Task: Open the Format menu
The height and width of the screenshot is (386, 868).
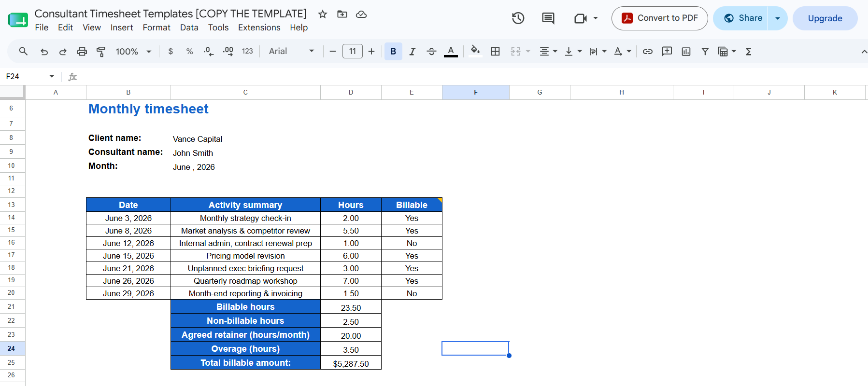Action: (x=157, y=28)
